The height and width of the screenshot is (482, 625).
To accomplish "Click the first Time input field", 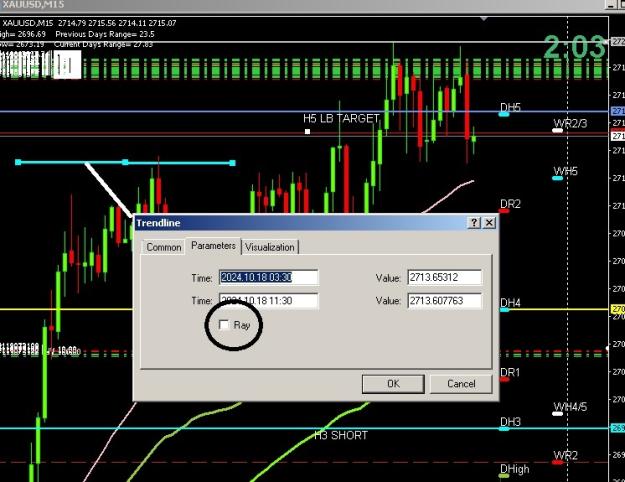I will pyautogui.click(x=269, y=277).
